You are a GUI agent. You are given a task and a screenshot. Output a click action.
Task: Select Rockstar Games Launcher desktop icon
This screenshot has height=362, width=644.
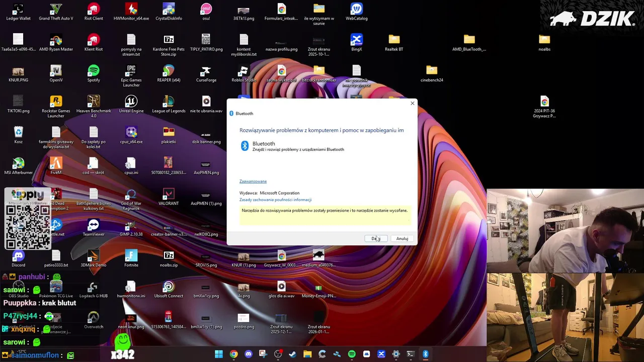coord(56,107)
